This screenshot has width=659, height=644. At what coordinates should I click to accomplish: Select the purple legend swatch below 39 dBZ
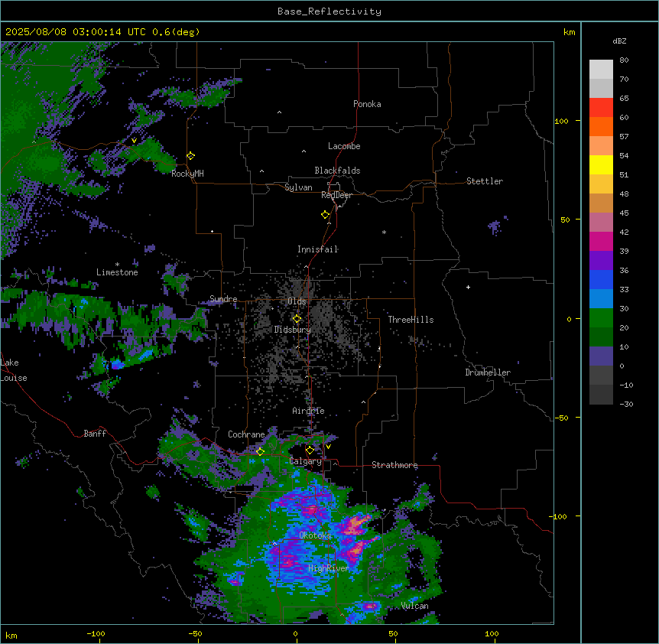click(x=601, y=260)
